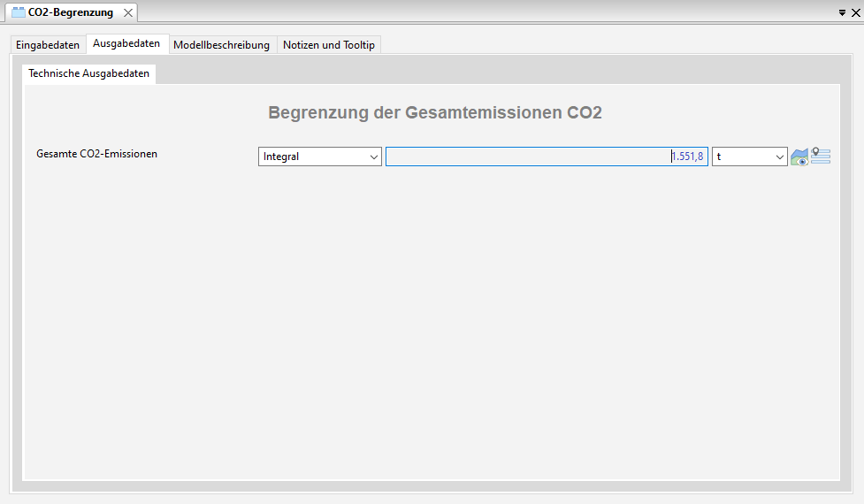Select the Technische Ausgabedaten sub-tab

[88, 73]
